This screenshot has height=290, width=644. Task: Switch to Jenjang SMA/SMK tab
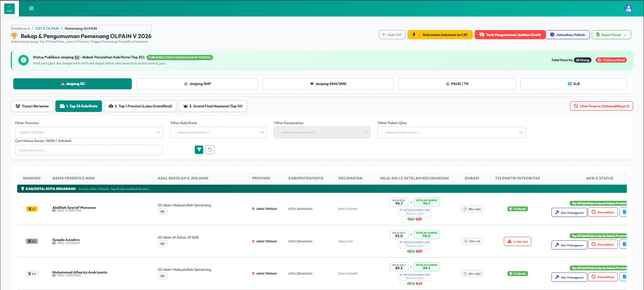[x=328, y=84]
